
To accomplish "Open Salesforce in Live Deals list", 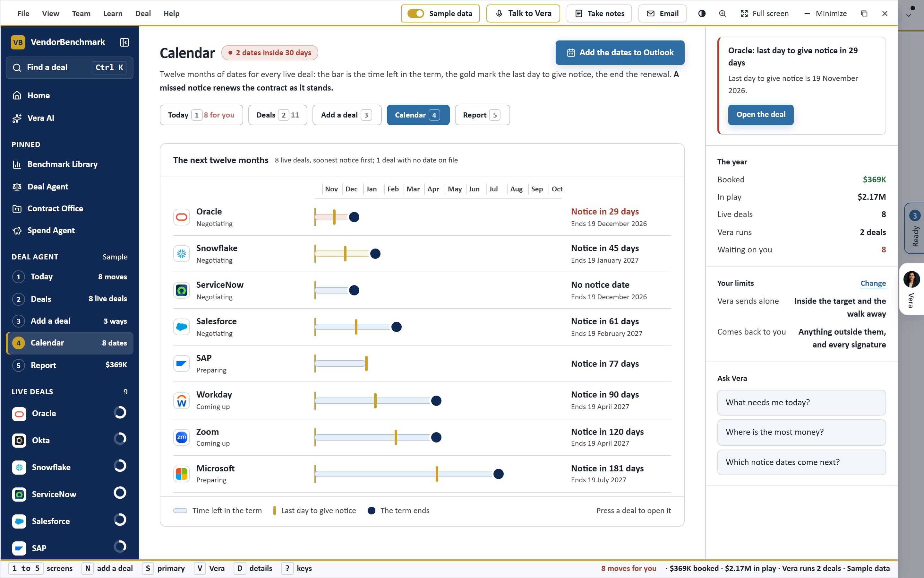I will click(70, 521).
